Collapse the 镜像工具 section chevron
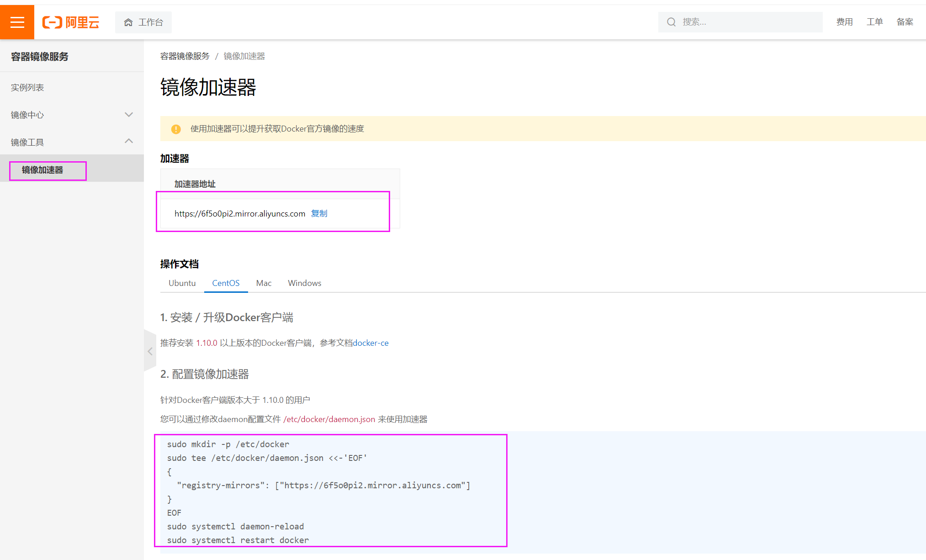 click(x=129, y=141)
